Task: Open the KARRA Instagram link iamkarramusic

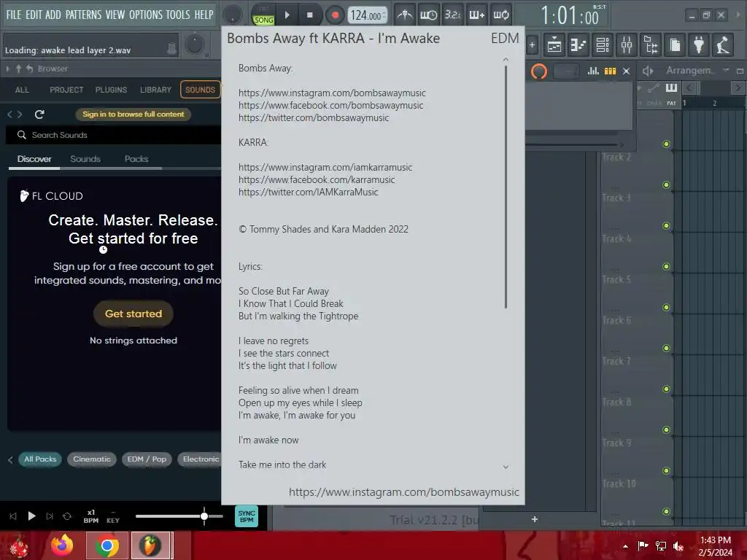Action: point(325,167)
